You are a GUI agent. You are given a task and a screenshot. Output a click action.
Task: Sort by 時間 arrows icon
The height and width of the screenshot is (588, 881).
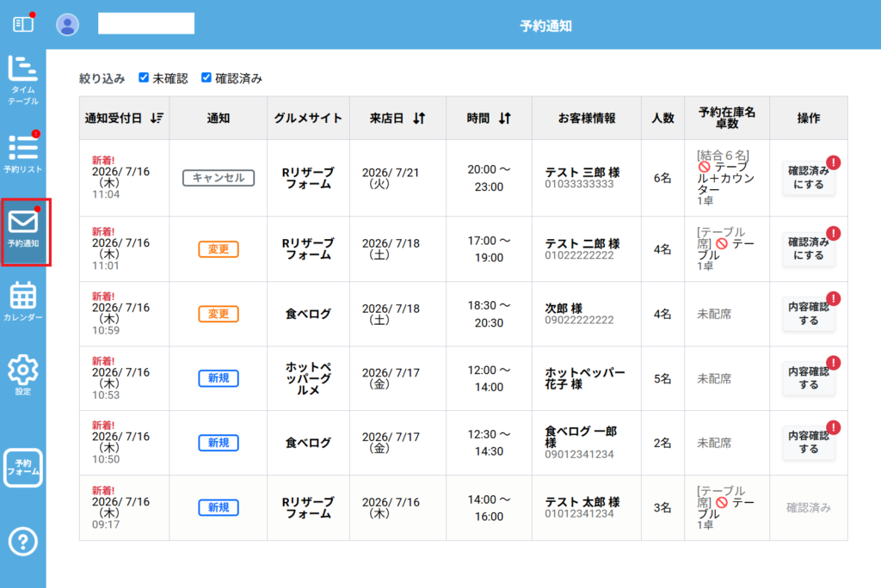(504, 118)
